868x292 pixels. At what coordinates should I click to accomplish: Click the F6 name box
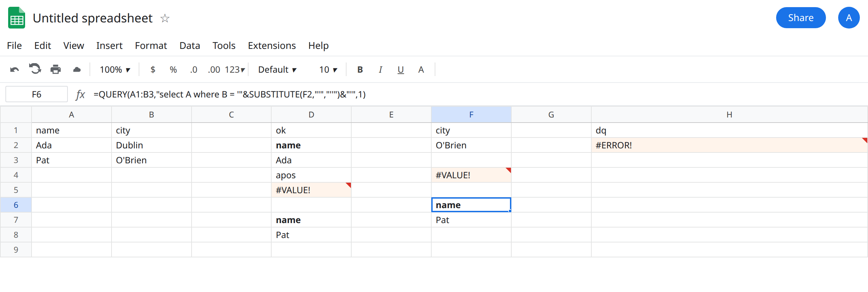coord(37,94)
